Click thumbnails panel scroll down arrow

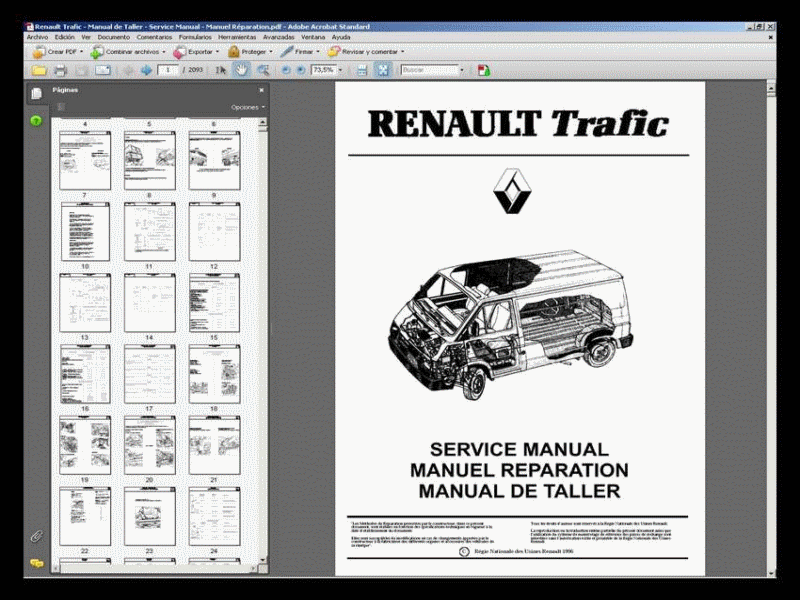(263, 560)
